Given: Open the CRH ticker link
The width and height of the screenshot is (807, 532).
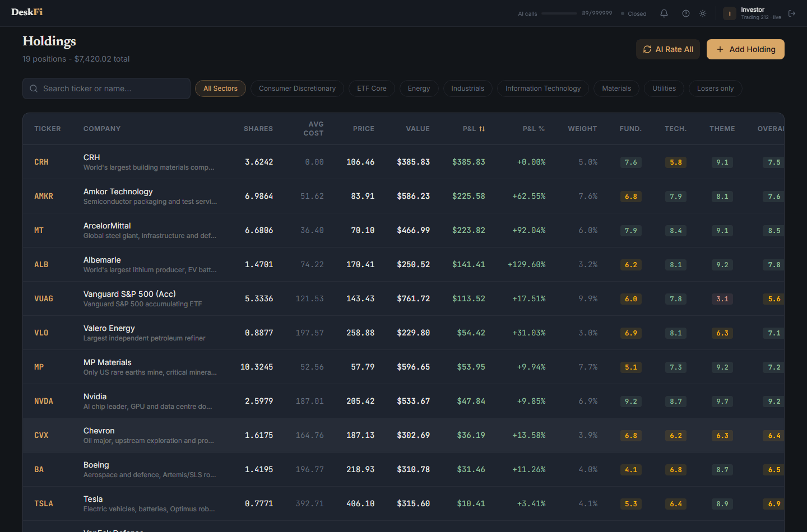Looking at the screenshot, I should 41,162.
